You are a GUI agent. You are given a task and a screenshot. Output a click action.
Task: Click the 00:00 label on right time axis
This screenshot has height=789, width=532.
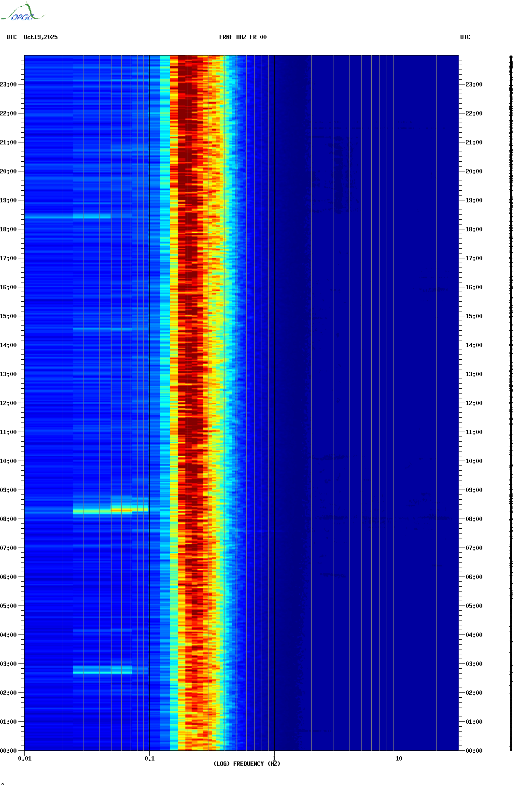[x=474, y=751]
